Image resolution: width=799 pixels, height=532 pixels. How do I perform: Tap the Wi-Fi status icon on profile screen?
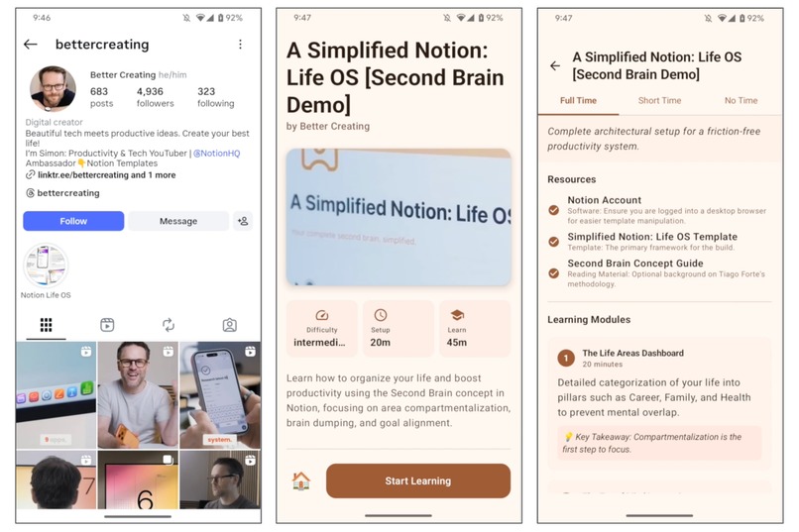(x=201, y=18)
